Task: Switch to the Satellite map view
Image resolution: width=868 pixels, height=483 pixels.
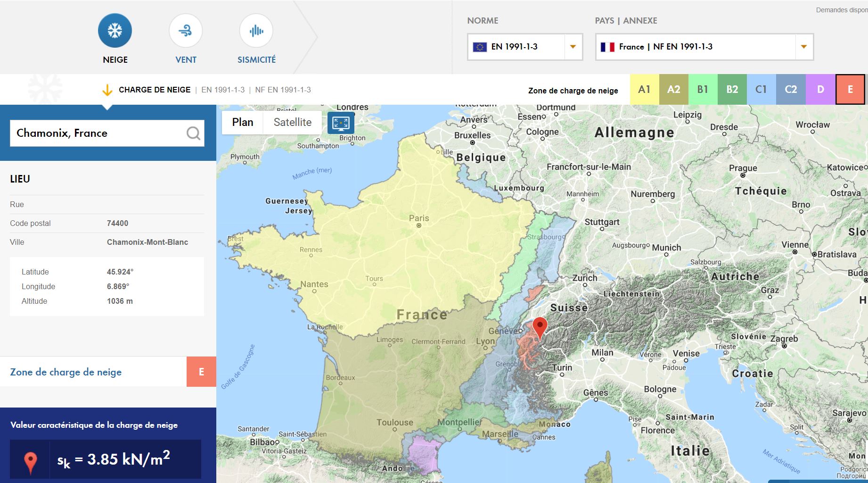Action: pyautogui.click(x=292, y=122)
